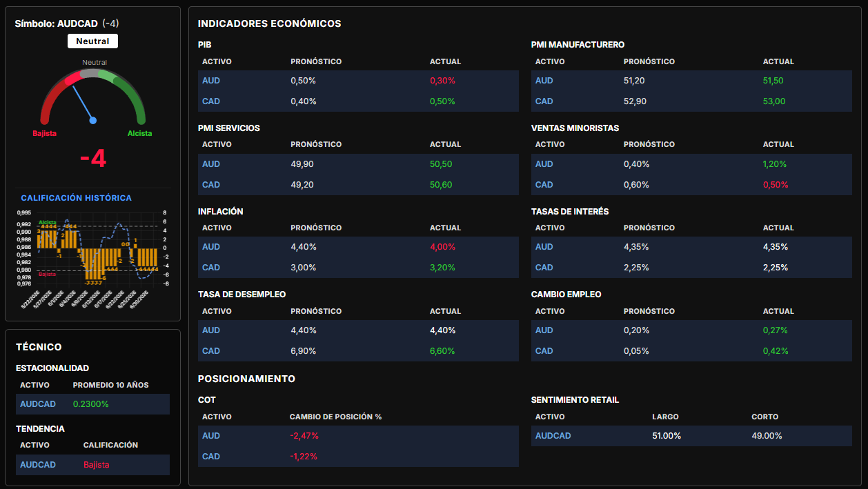Select PIB CAD actual value 0,50%
The image size is (868, 489).
point(442,101)
